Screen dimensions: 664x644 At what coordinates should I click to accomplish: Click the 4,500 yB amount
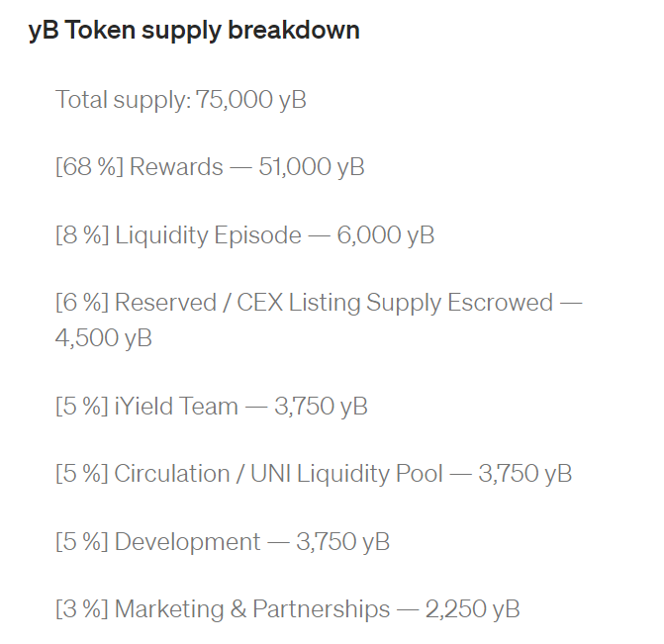103,338
